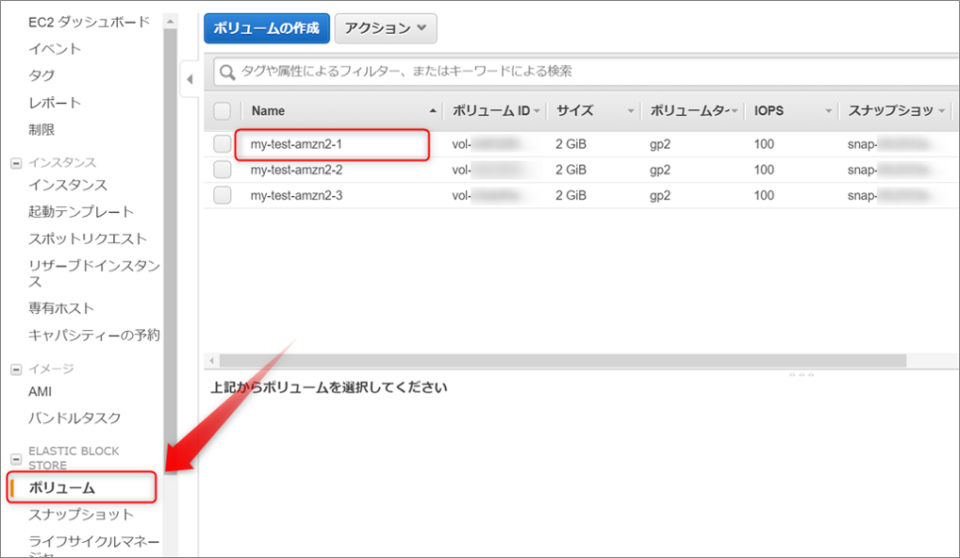
Task: Check the my-test-amzn2-2 row checkbox
Action: click(x=222, y=170)
